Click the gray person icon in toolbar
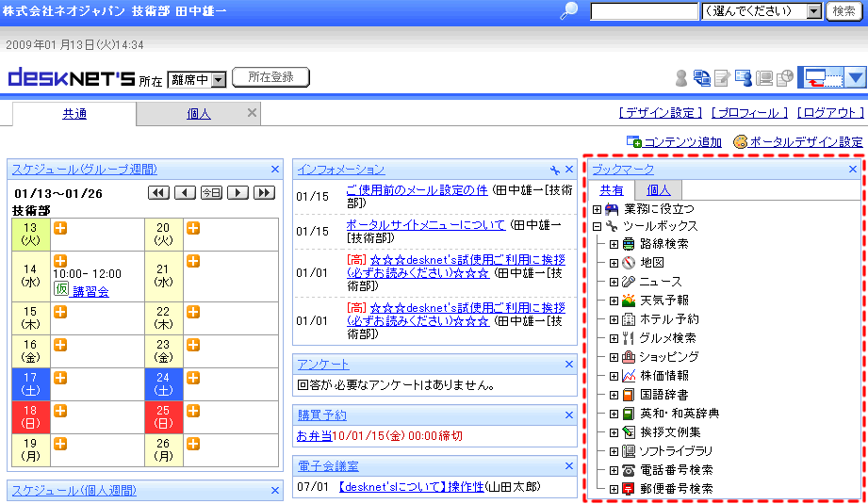Image resolution: width=868 pixels, height=504 pixels. (681, 78)
